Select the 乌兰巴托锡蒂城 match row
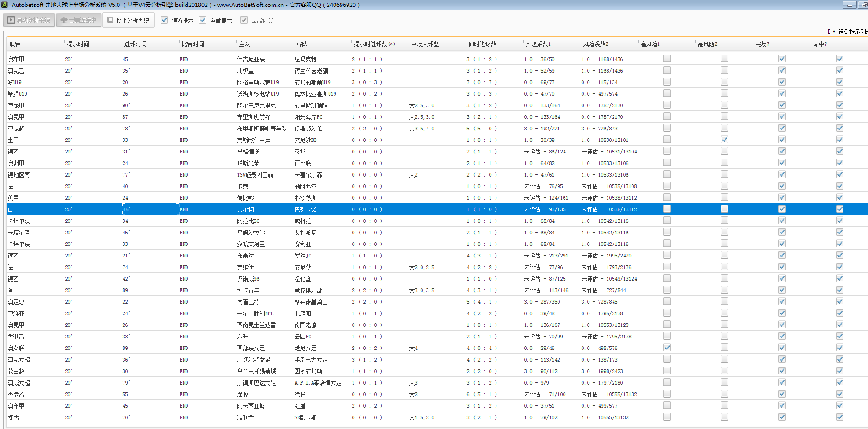This screenshot has width=868, height=429. click(256, 371)
